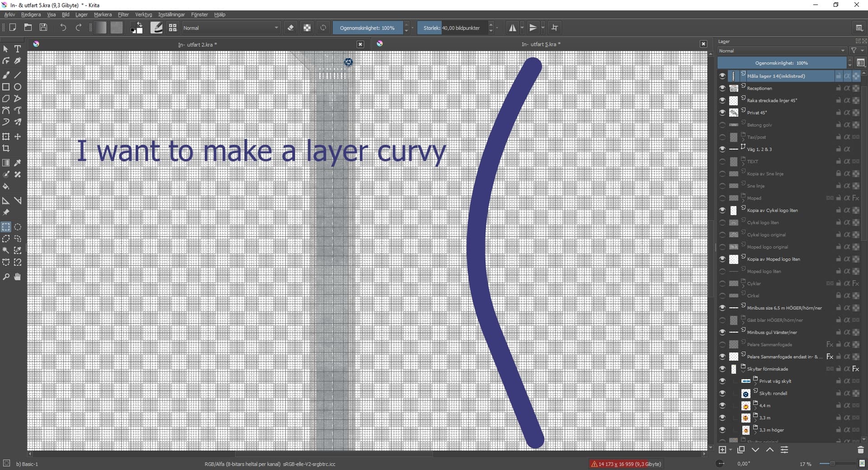Expand the add layer options arrow
Image resolution: width=868 pixels, height=470 pixels.
[731, 450]
